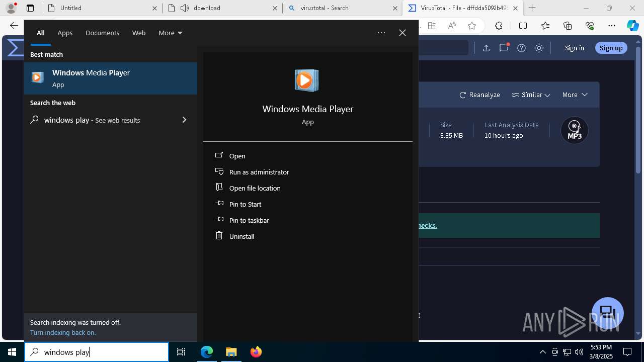Screen dimensions: 644x362
Task: Go back in Edge browser
Action: pyautogui.click(x=14, y=26)
